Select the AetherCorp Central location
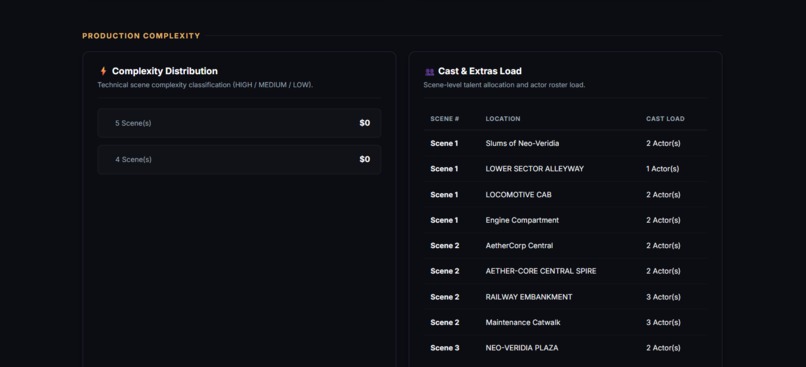The image size is (806, 367). point(519,246)
